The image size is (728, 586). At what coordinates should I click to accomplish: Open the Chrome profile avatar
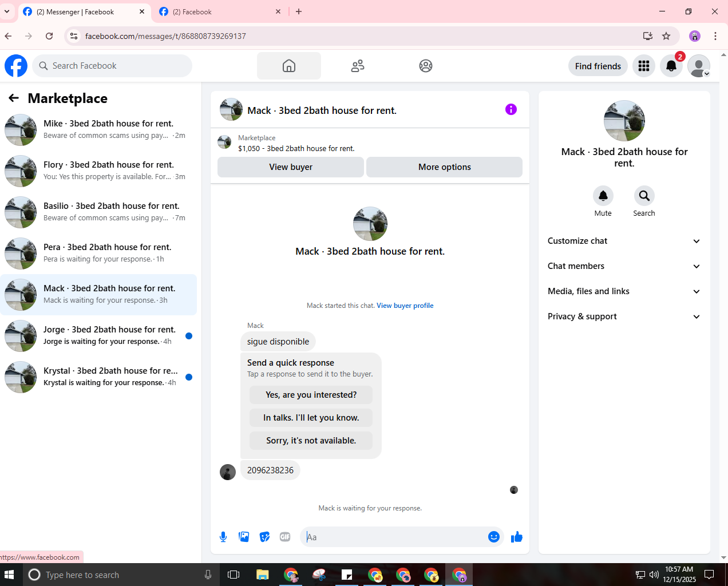(695, 36)
